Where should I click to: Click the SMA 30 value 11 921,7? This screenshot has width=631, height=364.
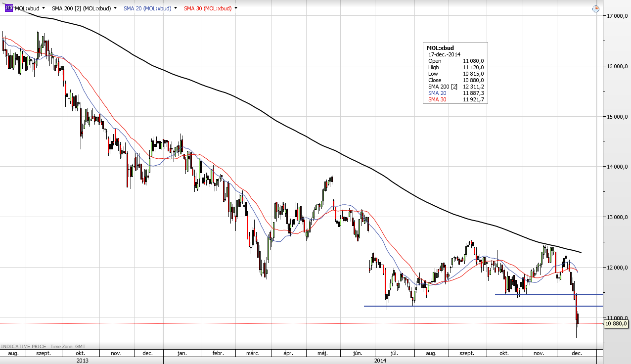(x=473, y=99)
